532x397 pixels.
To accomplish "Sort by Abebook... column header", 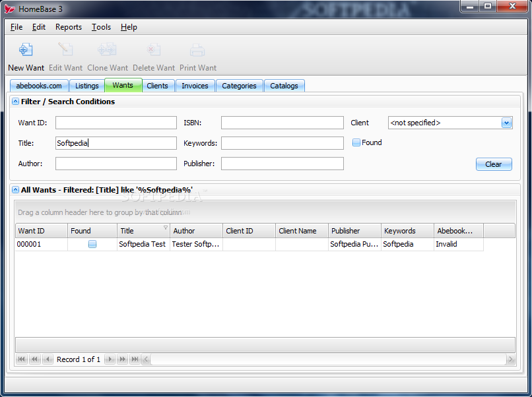I will (459, 231).
